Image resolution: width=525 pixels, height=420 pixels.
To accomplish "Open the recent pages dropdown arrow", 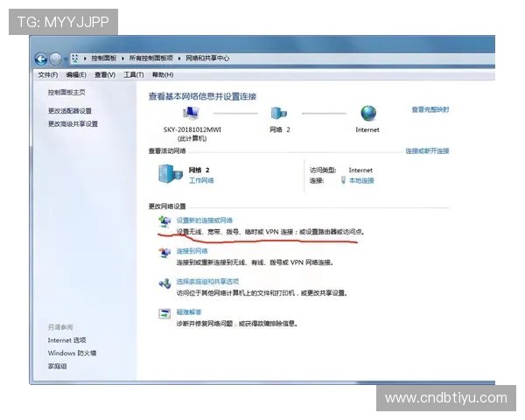I will pyautogui.click(x=66, y=59).
